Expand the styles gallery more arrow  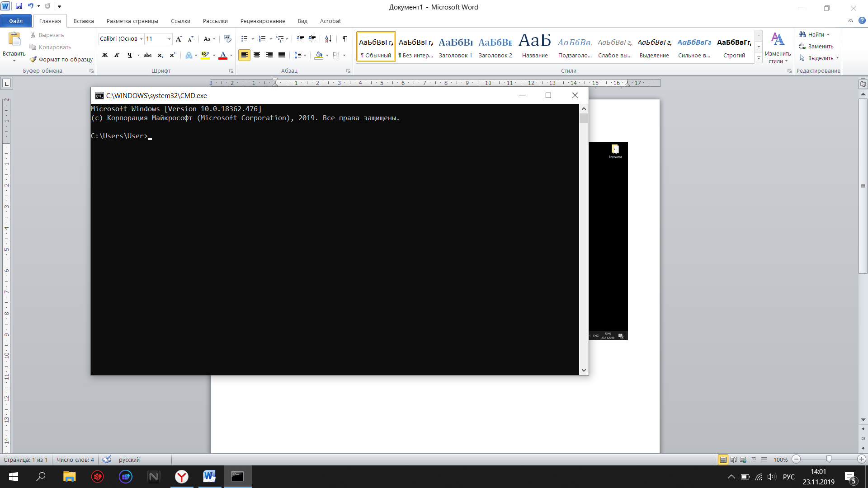(x=759, y=58)
